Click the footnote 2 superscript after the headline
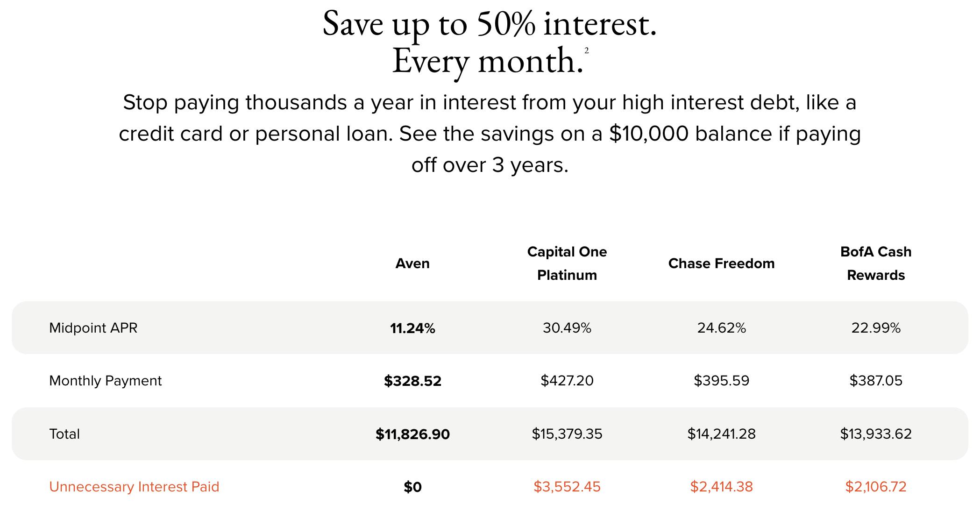 click(x=587, y=50)
